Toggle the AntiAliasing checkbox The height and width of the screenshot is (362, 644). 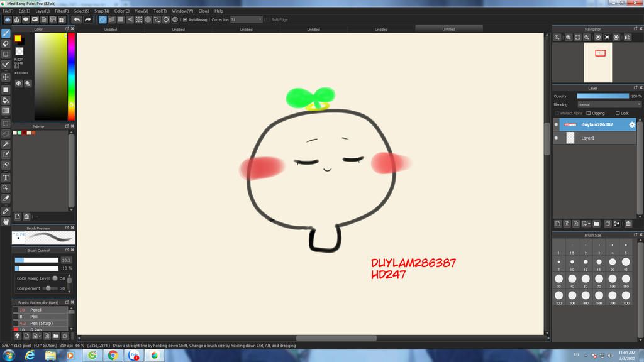point(185,19)
